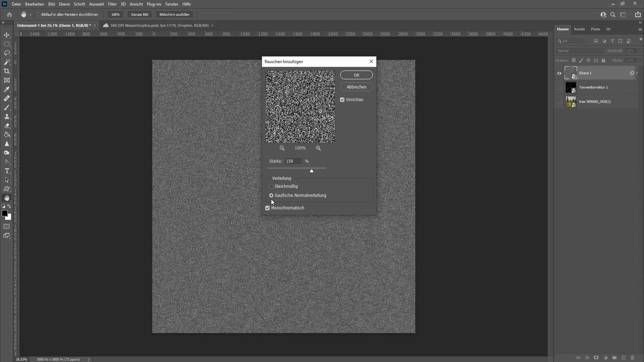Image resolution: width=644 pixels, height=362 pixels.
Task: Select the Pen tool
Action: pos(7,162)
